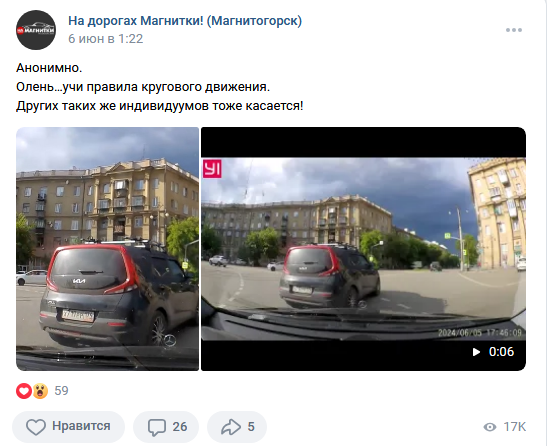Click the heart outline in the like button
The height and width of the screenshot is (446, 547).
tap(36, 427)
